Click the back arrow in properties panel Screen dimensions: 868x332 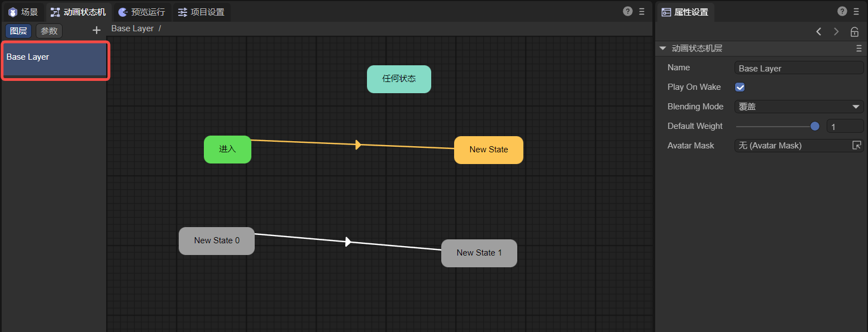[819, 32]
